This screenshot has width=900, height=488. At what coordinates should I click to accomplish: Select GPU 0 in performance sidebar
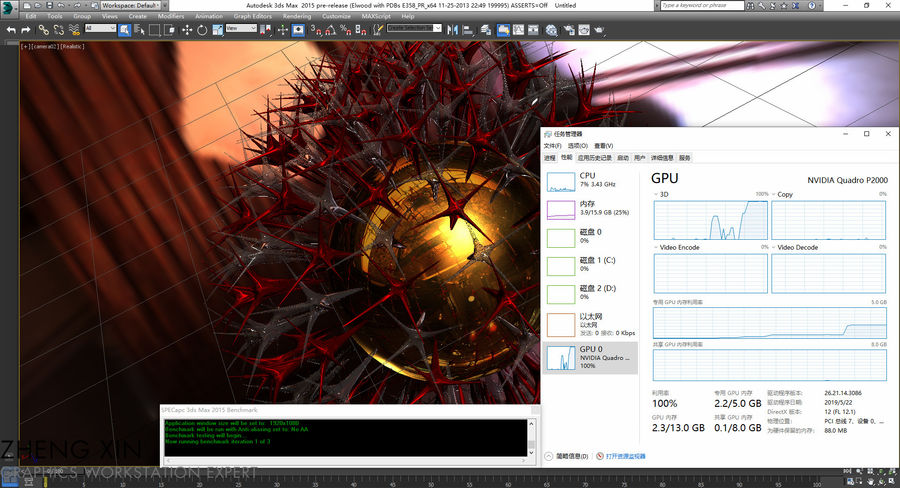(x=590, y=358)
